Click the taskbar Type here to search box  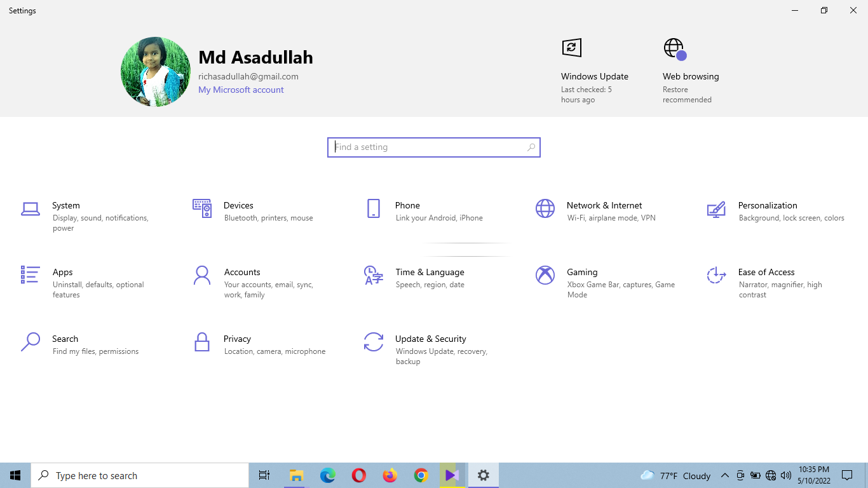(x=140, y=475)
